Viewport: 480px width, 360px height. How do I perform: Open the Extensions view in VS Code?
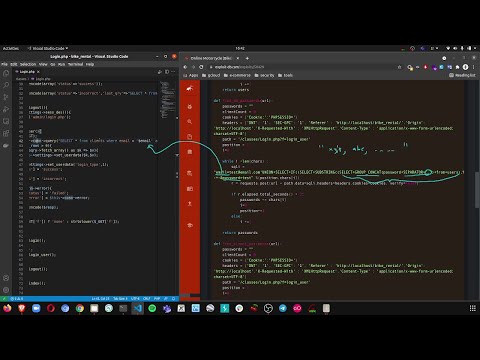tap(6, 133)
